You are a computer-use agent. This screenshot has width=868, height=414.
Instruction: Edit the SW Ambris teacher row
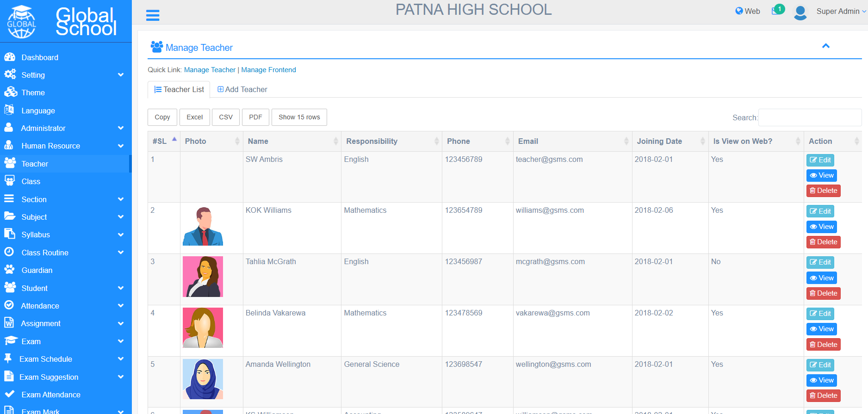[820, 160]
